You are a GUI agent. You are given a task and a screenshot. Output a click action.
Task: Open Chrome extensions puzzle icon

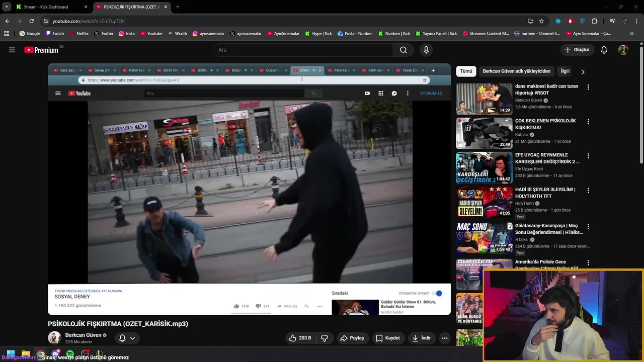(595, 21)
